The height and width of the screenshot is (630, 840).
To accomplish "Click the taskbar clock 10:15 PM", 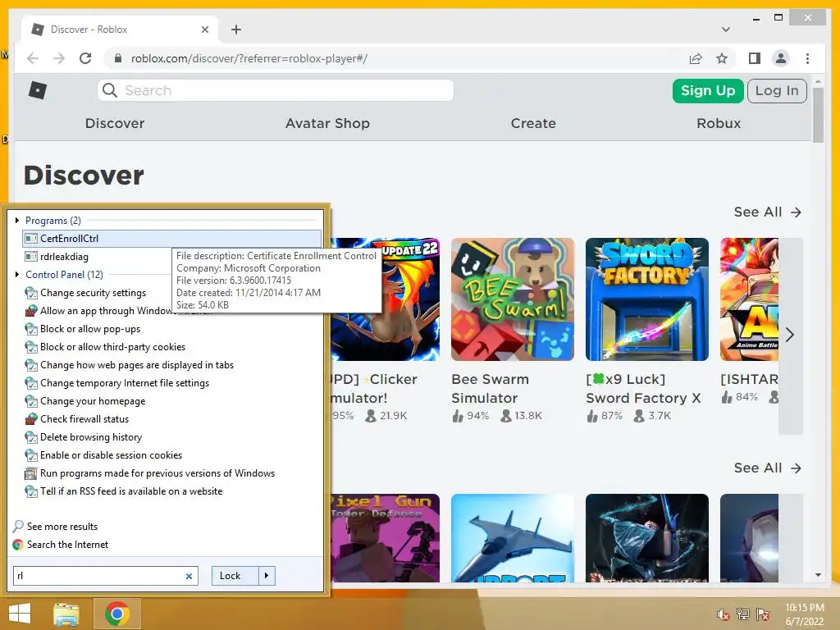I will click(x=804, y=614).
